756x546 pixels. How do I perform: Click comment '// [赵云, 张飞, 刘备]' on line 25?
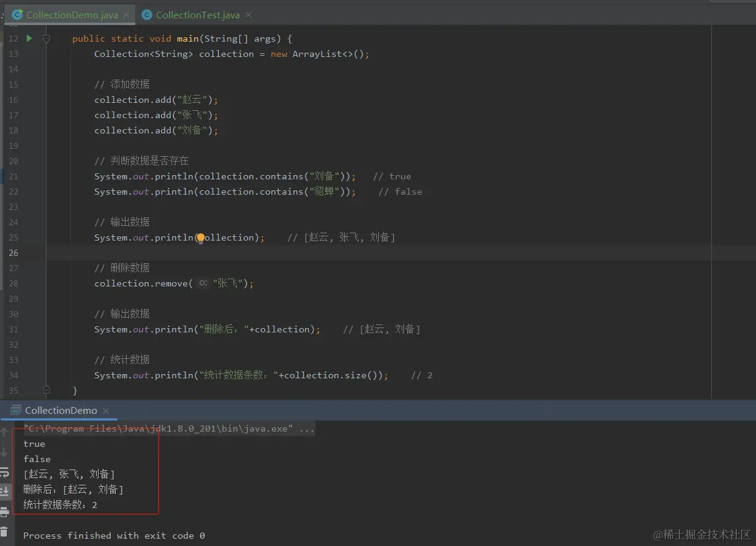[341, 237]
